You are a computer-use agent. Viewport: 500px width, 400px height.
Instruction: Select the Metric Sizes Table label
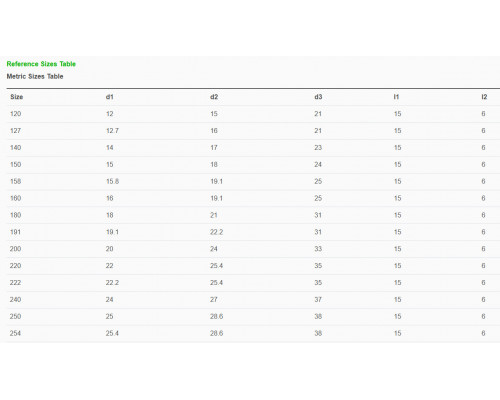35,76
